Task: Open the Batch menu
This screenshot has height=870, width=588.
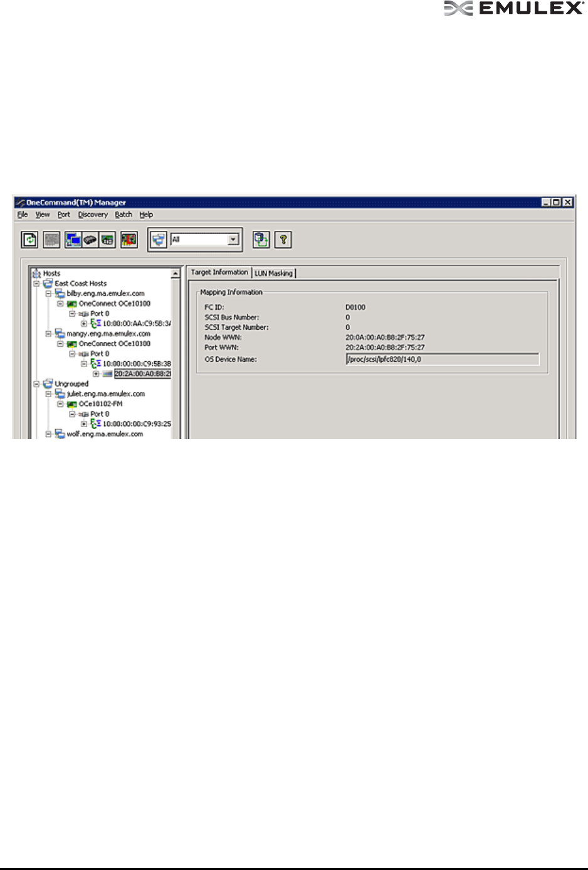Action: click(x=123, y=215)
